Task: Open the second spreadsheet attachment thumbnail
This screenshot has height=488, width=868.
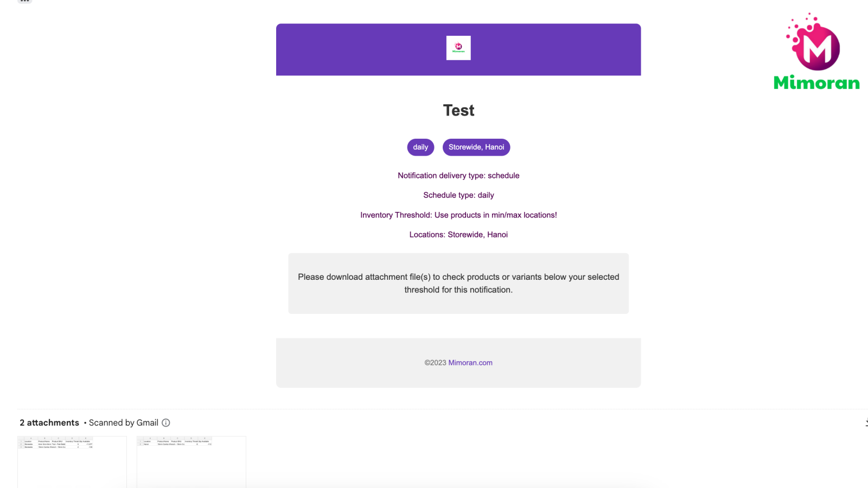Action: 192,462
